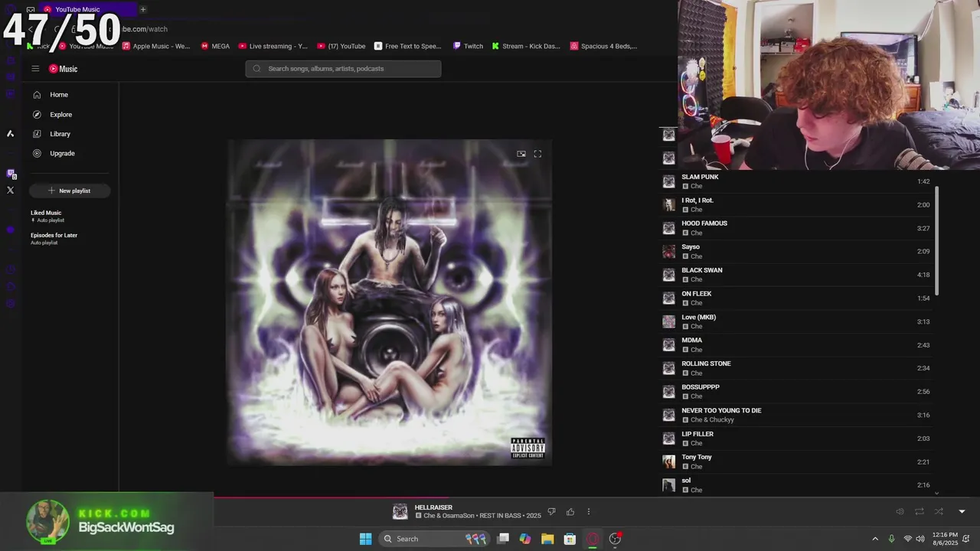This screenshot has width=980, height=551.
Task: Play NEVER TOO YOUNG TO DIE track
Action: (796, 415)
